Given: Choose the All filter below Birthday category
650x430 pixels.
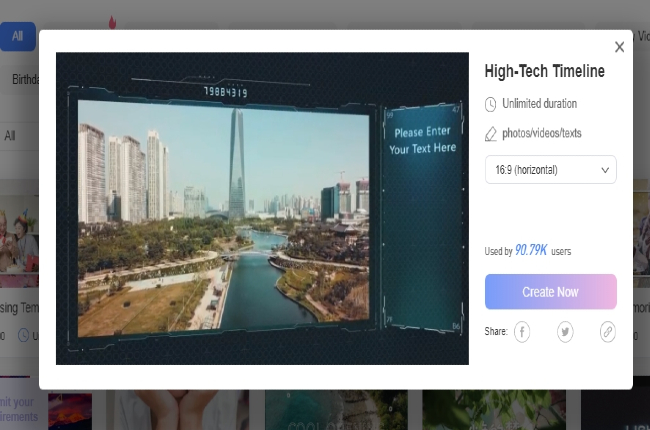Looking at the screenshot, I should pyautogui.click(x=10, y=135).
